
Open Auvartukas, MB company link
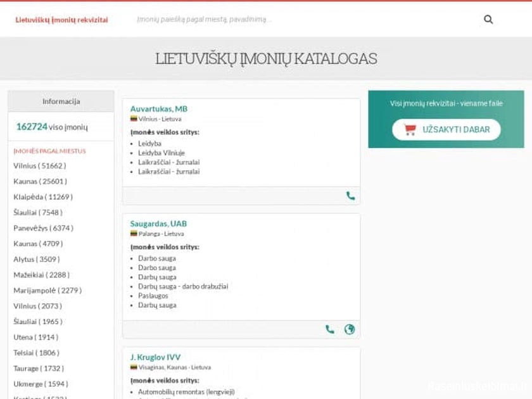[159, 109]
